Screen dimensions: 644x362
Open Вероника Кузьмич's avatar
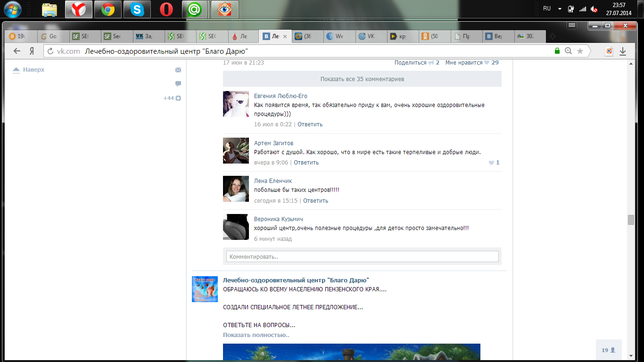tap(236, 227)
